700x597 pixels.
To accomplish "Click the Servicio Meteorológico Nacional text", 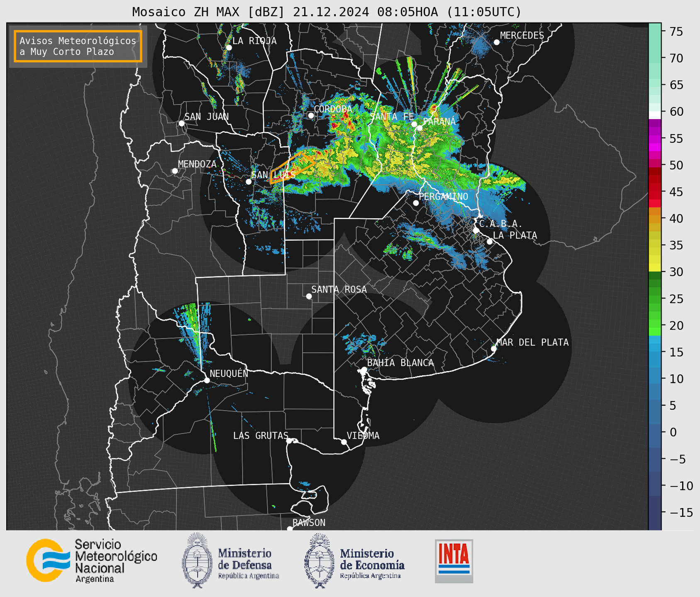I will pyautogui.click(x=116, y=560).
